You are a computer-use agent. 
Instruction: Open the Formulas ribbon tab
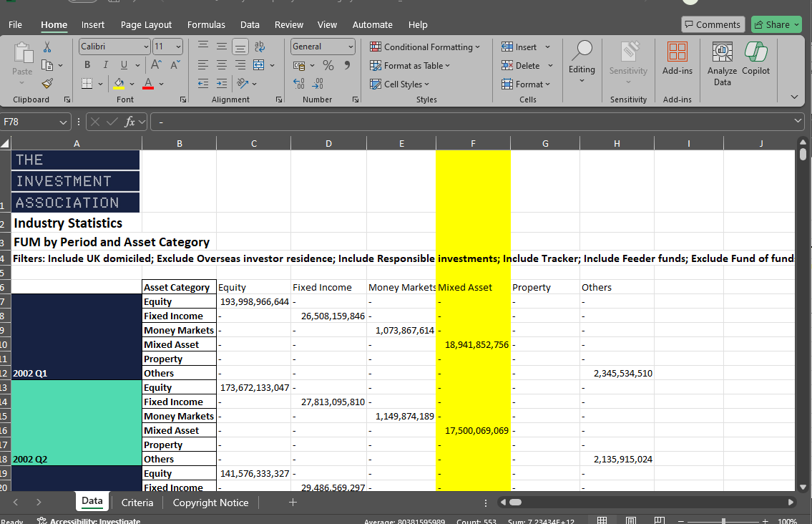206,24
